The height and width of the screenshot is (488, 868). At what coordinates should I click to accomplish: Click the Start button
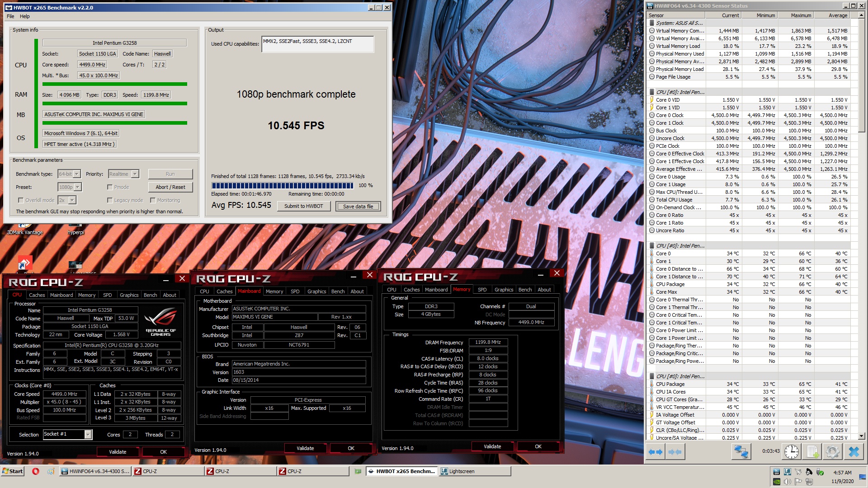(13, 471)
